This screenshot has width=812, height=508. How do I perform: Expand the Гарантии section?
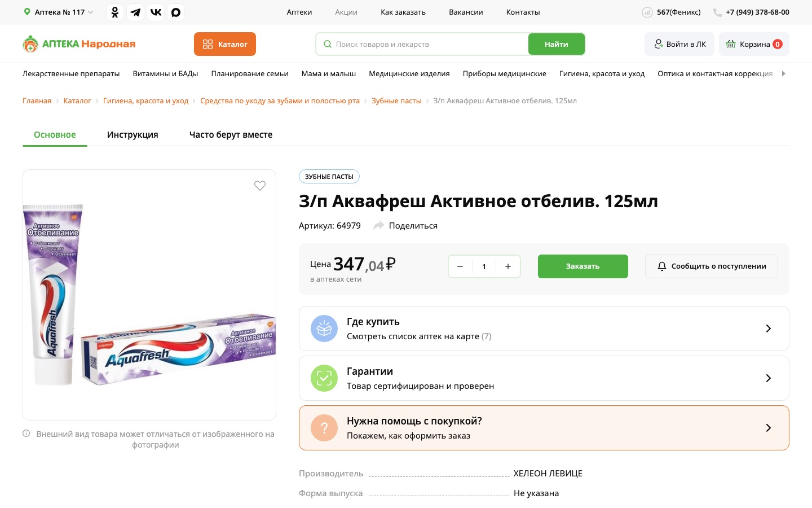[x=544, y=378]
